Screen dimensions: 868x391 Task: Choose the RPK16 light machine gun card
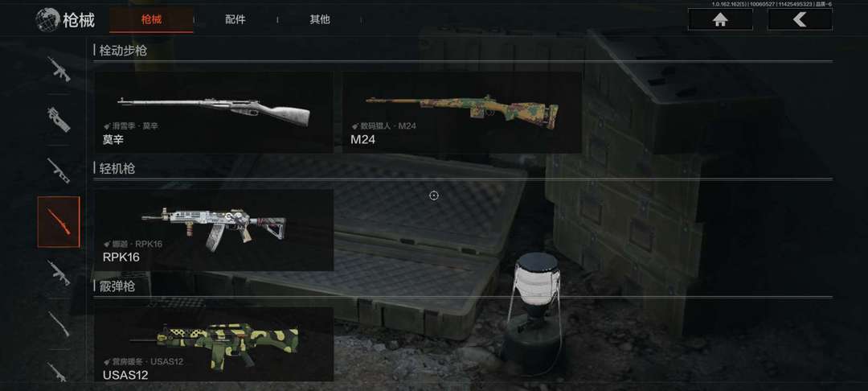pyautogui.click(x=214, y=230)
